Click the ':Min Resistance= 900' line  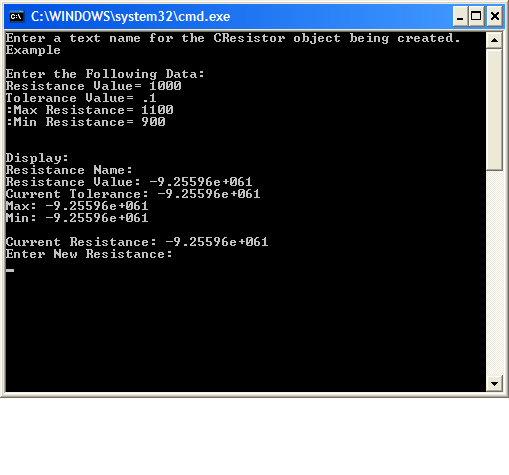click(86, 122)
